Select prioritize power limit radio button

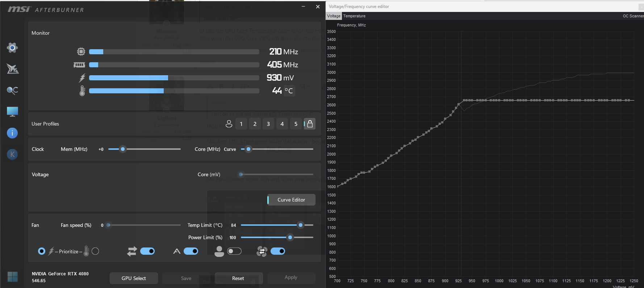tap(42, 251)
